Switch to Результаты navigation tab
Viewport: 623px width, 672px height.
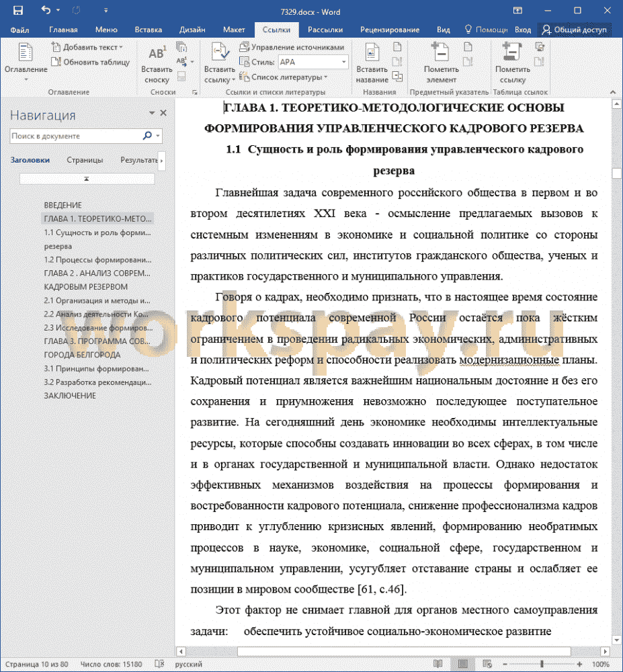(139, 160)
